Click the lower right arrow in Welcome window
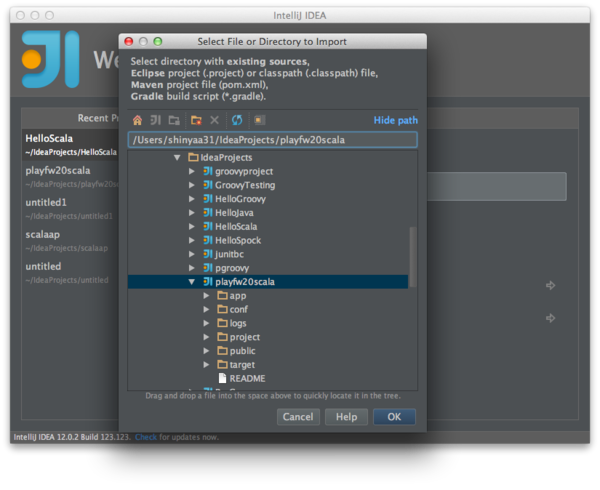Screen dimensions: 600x490 point(550,318)
